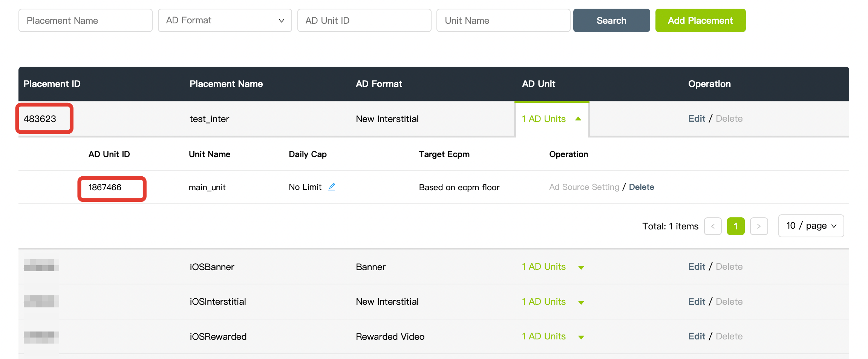
Task: Edit the test_inter placement
Action: point(696,119)
